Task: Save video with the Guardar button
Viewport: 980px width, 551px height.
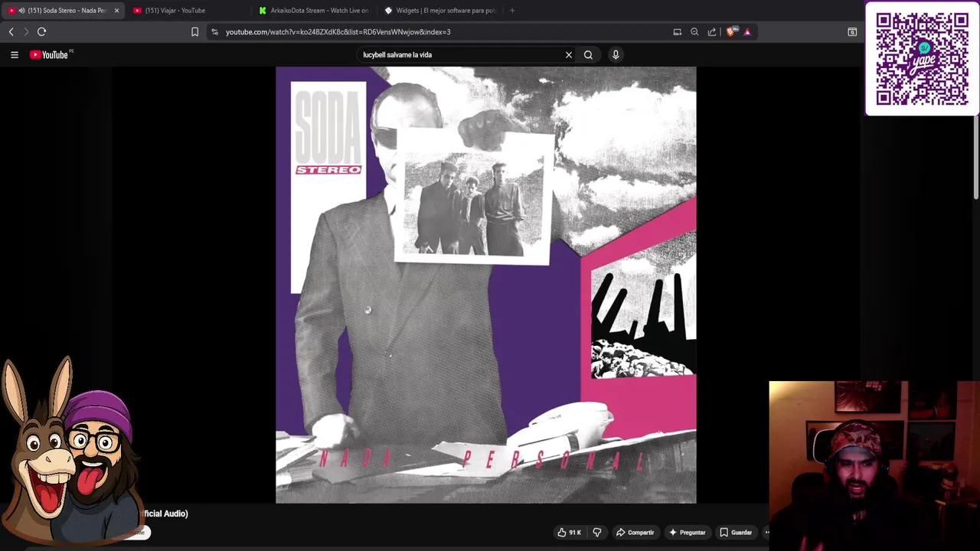Action: [x=735, y=533]
